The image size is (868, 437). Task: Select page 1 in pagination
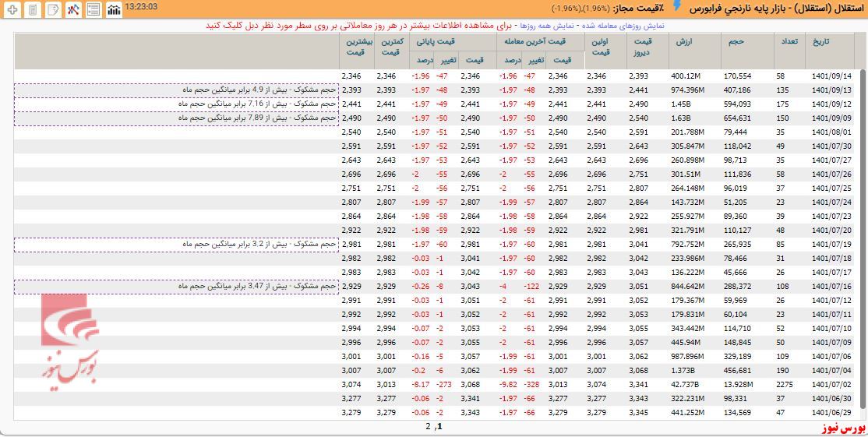point(440,427)
